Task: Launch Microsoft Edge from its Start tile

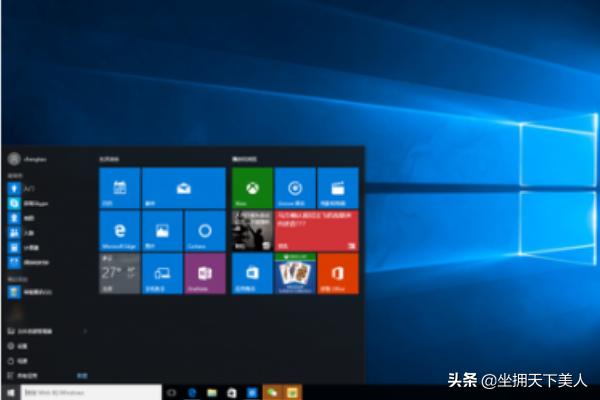Action: 119,231
